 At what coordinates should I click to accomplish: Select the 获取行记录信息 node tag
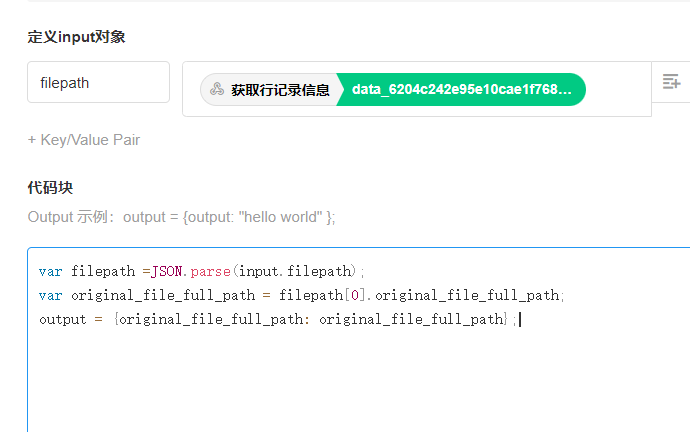279,89
